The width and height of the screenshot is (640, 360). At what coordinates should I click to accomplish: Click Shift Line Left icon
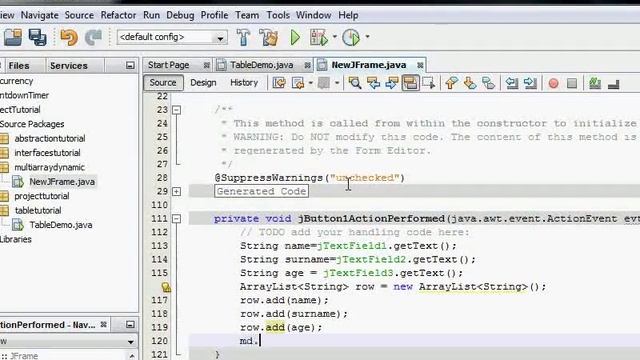point(511,83)
